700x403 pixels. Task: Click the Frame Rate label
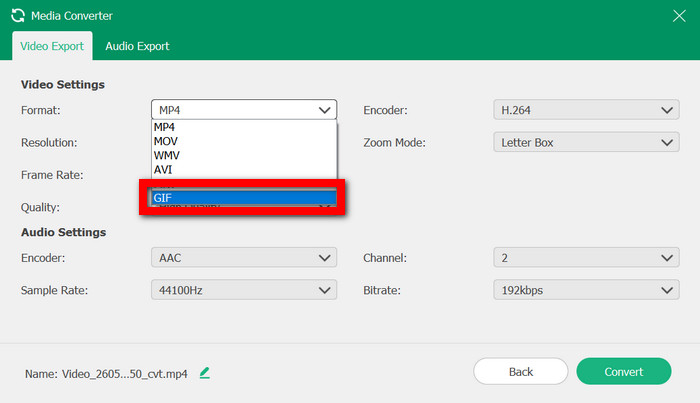52,175
